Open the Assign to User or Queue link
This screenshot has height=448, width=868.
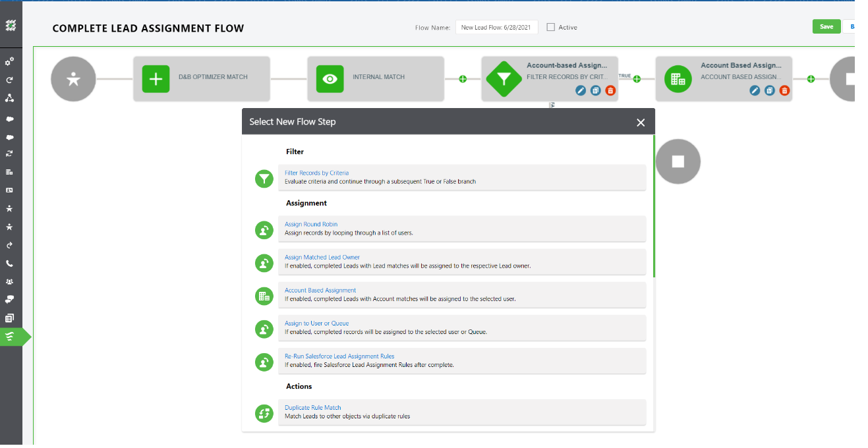click(316, 323)
